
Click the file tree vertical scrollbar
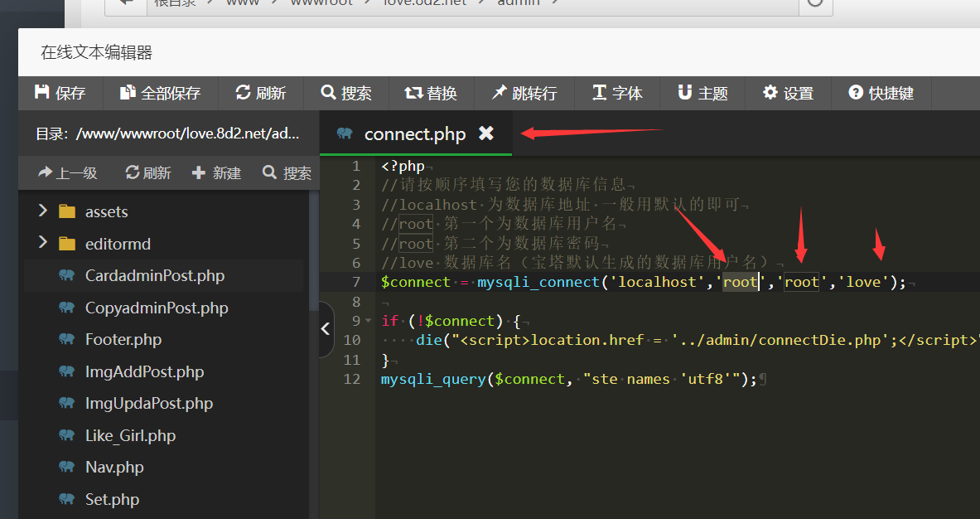[314, 250]
